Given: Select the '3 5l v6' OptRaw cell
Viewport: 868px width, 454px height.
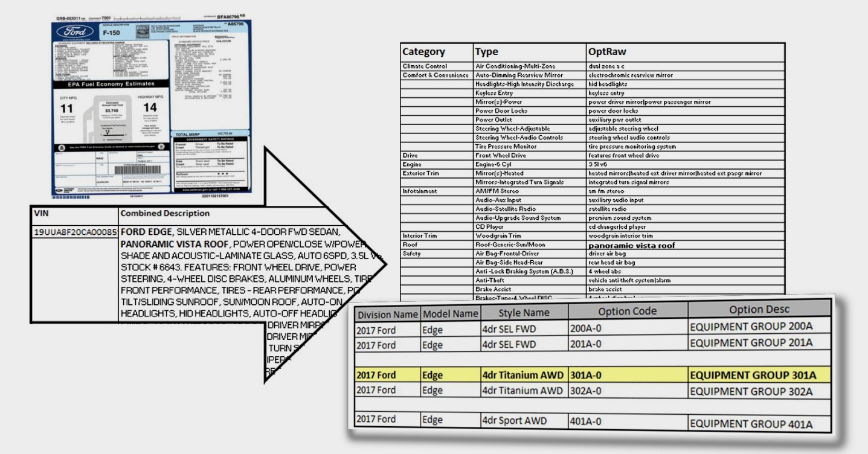Looking at the screenshot, I should pos(685,164).
